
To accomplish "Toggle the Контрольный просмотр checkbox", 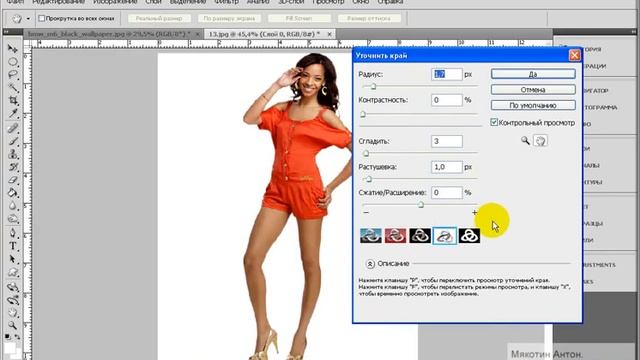I will (494, 122).
